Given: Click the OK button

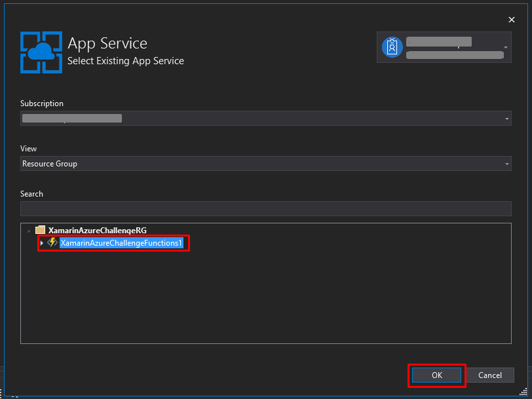Looking at the screenshot, I should (436, 375).
